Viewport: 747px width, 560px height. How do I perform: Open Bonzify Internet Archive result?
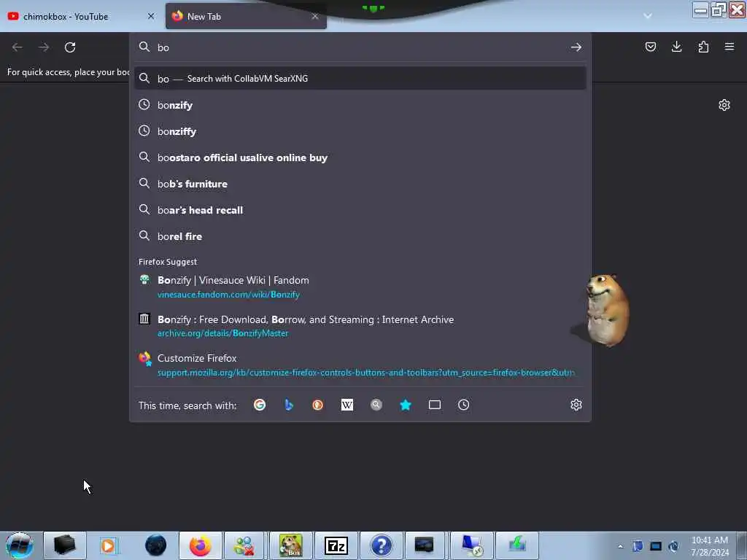pyautogui.click(x=360, y=326)
